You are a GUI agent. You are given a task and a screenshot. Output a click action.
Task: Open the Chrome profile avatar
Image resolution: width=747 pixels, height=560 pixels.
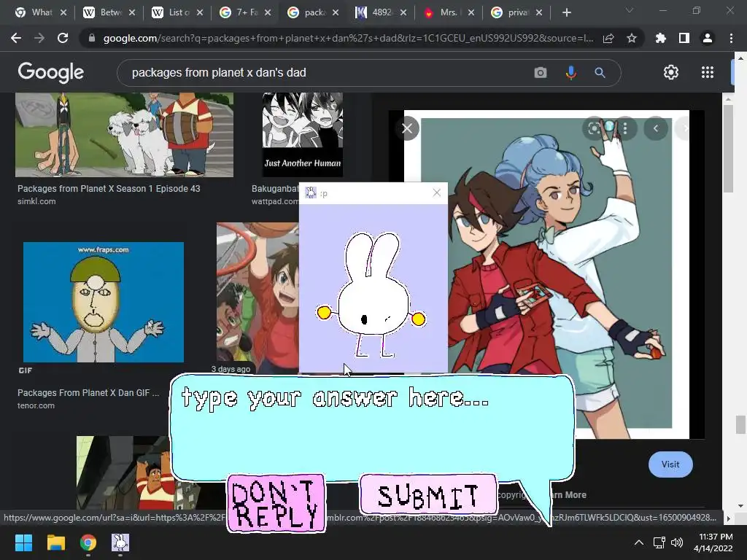click(x=708, y=38)
